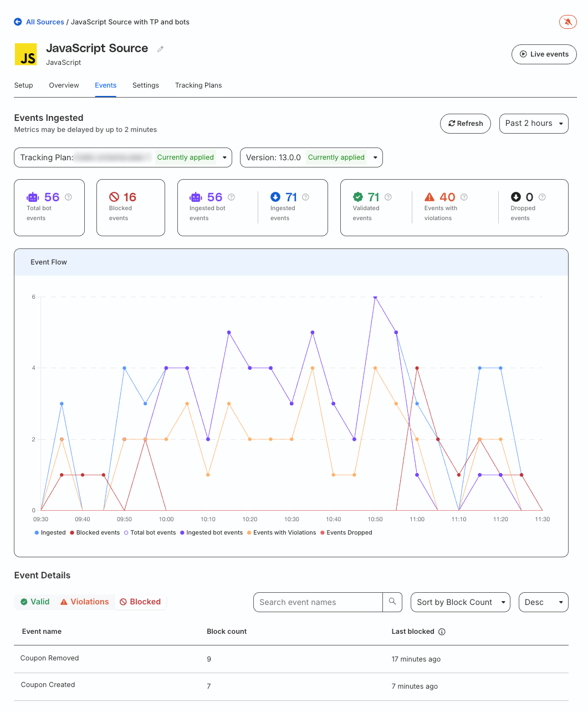Image resolution: width=588 pixels, height=712 pixels.
Task: Expand the Tracking Plan selector dropdown
Action: click(123, 157)
